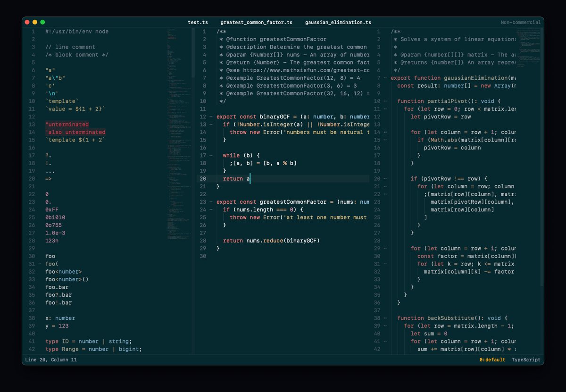Open the Line 20, Column 11 indicator
The height and width of the screenshot is (392, 566).
tap(51, 359)
